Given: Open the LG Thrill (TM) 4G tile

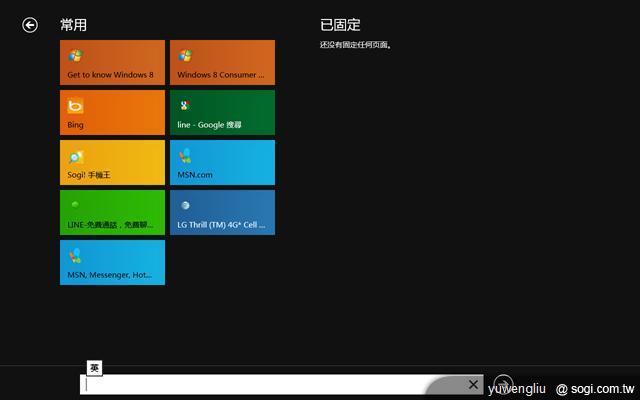Looking at the screenshot, I should pyautogui.click(x=222, y=212).
